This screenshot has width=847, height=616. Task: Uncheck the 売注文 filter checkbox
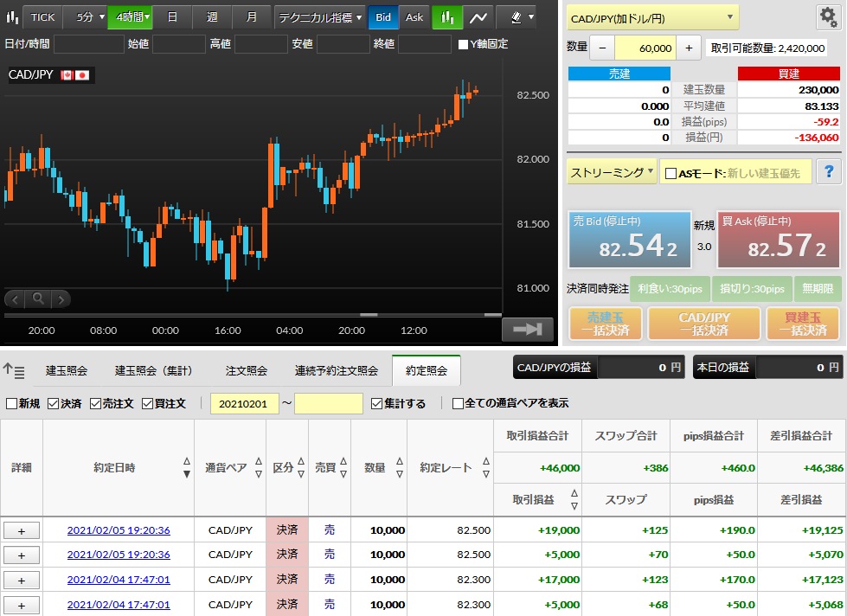tap(95, 404)
